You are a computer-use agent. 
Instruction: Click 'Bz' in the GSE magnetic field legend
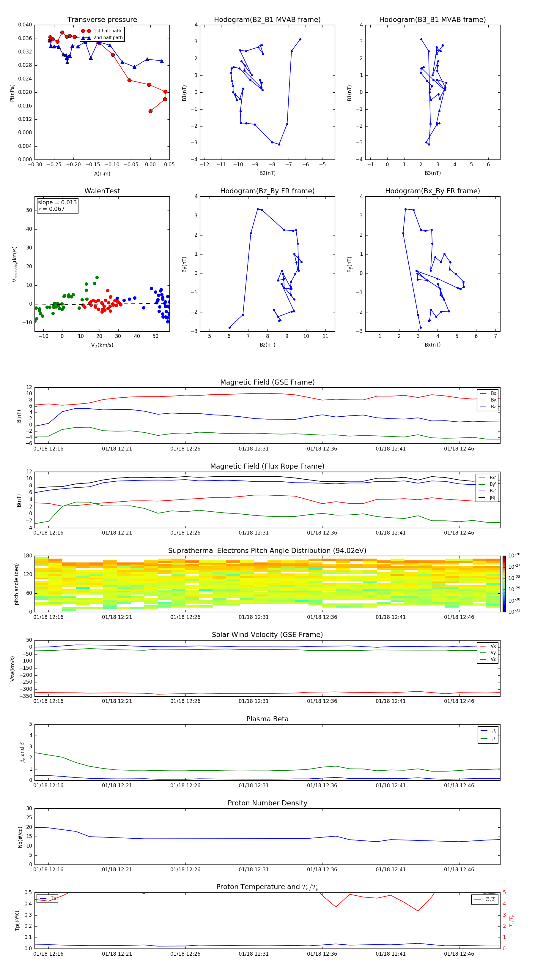pos(493,407)
